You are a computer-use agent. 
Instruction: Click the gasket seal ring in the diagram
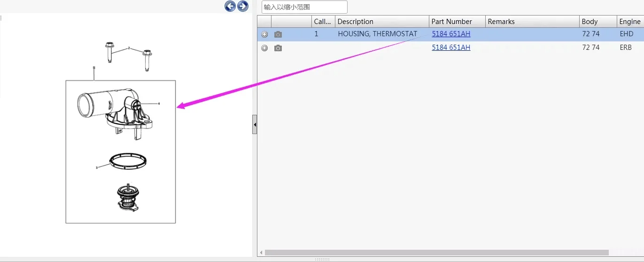pos(127,160)
